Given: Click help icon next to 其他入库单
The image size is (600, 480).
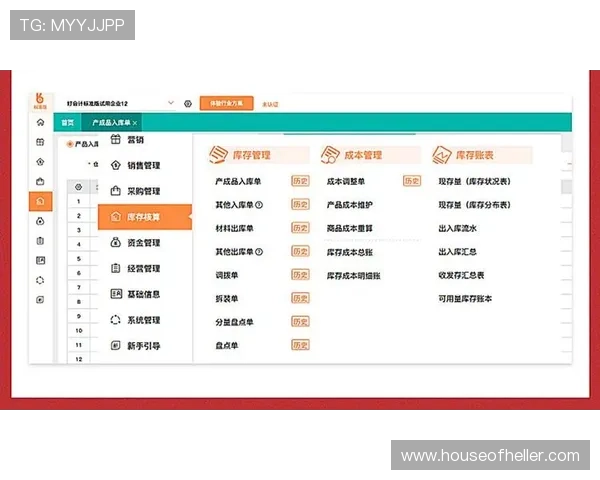Looking at the screenshot, I should pyautogui.click(x=259, y=205).
